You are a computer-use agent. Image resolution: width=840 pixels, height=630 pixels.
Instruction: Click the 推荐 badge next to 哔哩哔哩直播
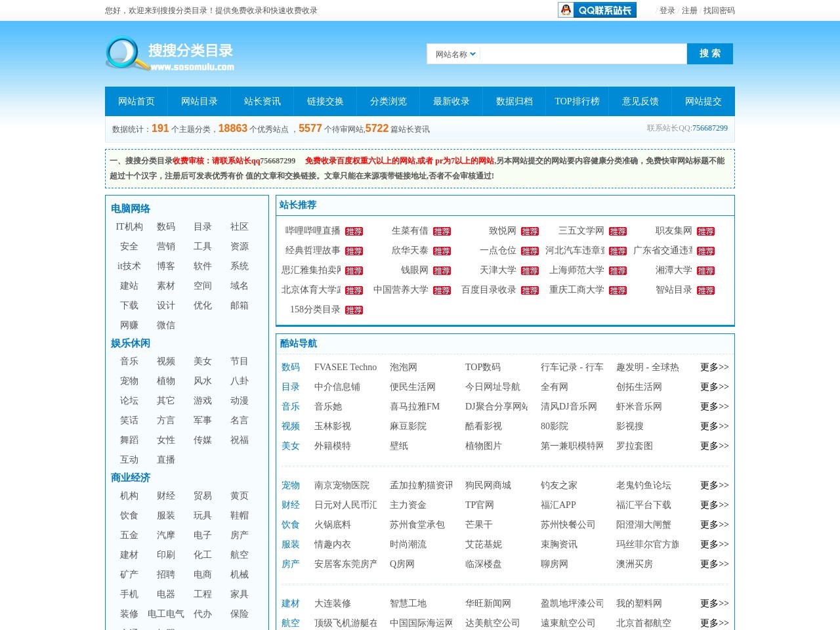pyautogui.click(x=354, y=230)
